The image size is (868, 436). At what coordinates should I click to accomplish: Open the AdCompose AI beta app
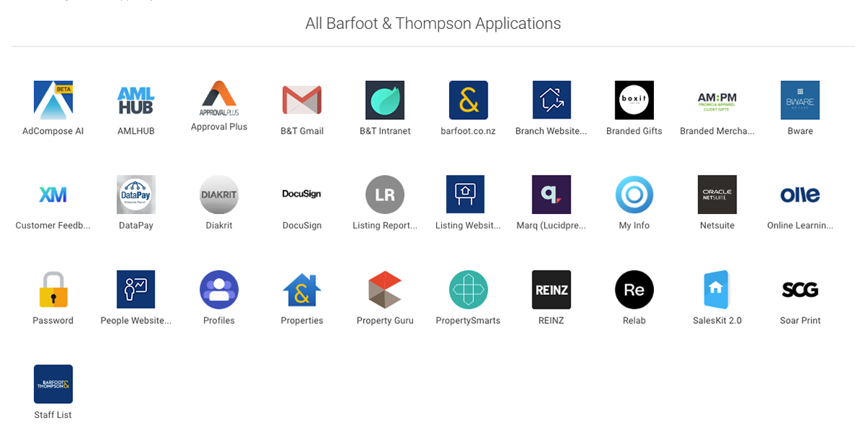54,100
